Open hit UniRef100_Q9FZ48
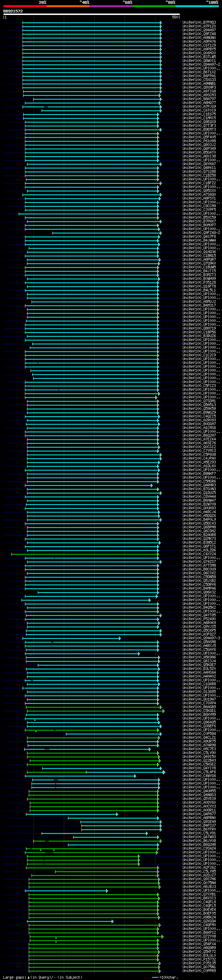222x980 pixels. pos(199,34)
